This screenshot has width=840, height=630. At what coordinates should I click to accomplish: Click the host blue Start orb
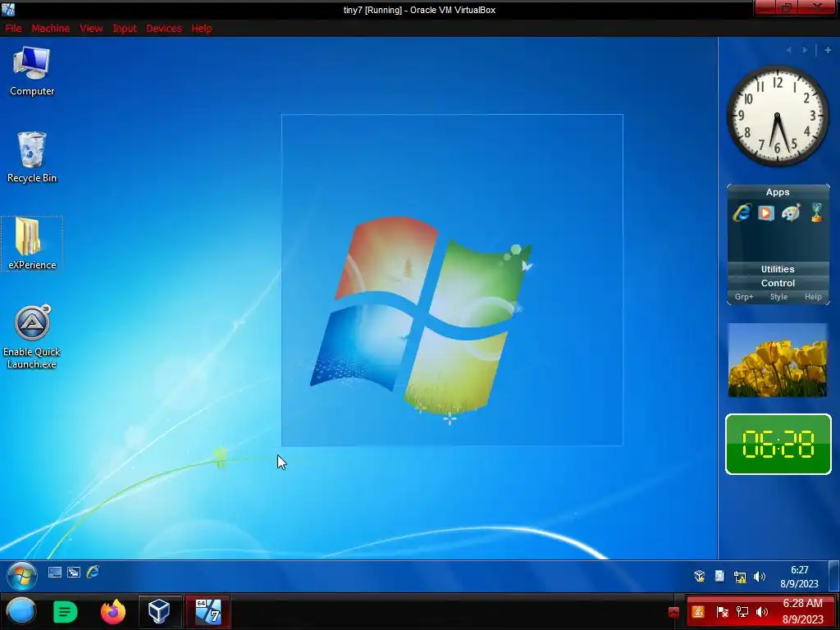click(x=21, y=611)
